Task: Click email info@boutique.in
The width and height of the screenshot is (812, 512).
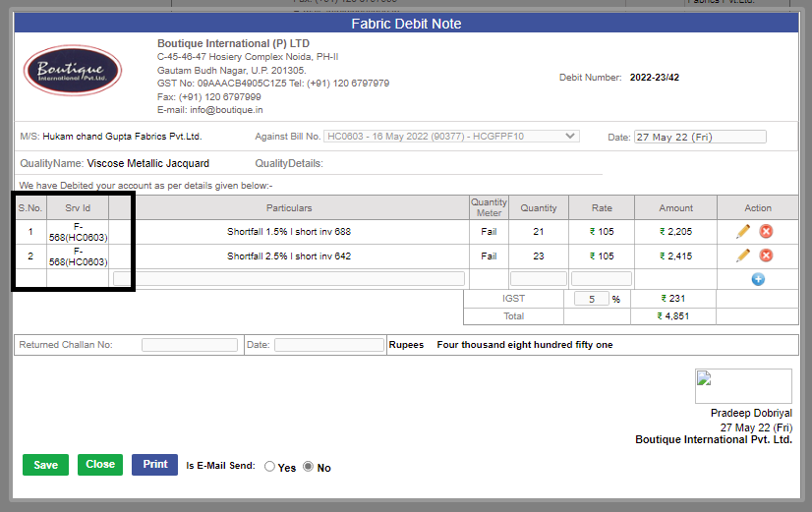Action: (226, 110)
